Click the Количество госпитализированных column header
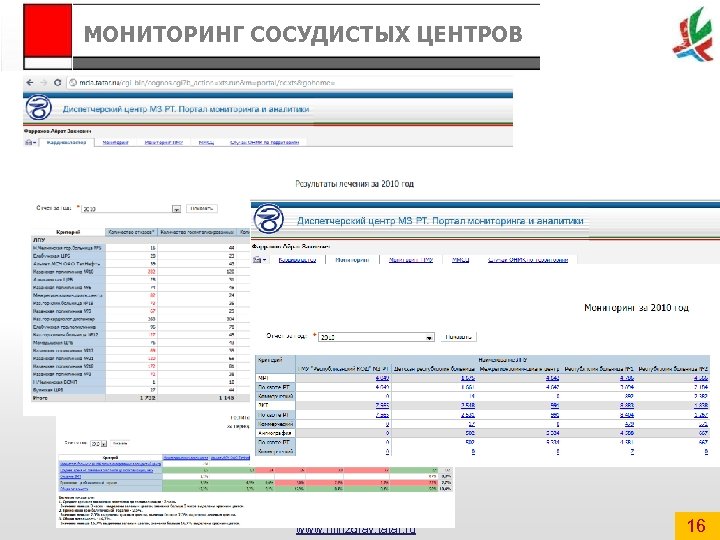Viewport: 720px width, 540px height. pos(197,232)
